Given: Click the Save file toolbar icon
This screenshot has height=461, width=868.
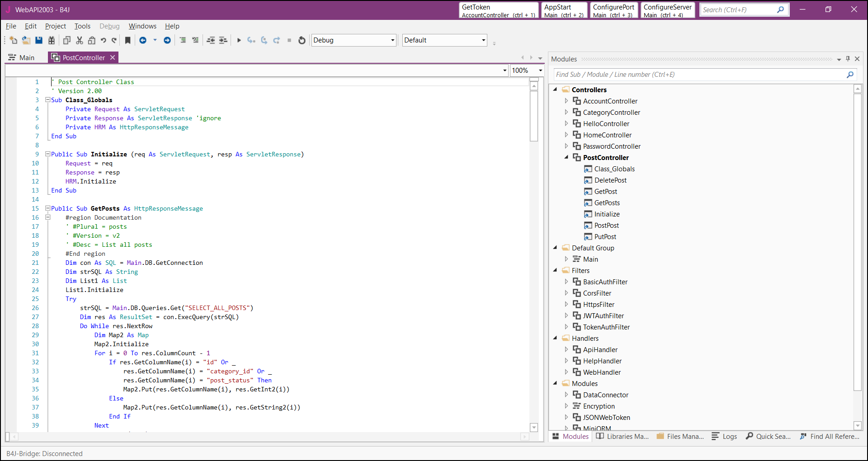Looking at the screenshot, I should pos(39,40).
